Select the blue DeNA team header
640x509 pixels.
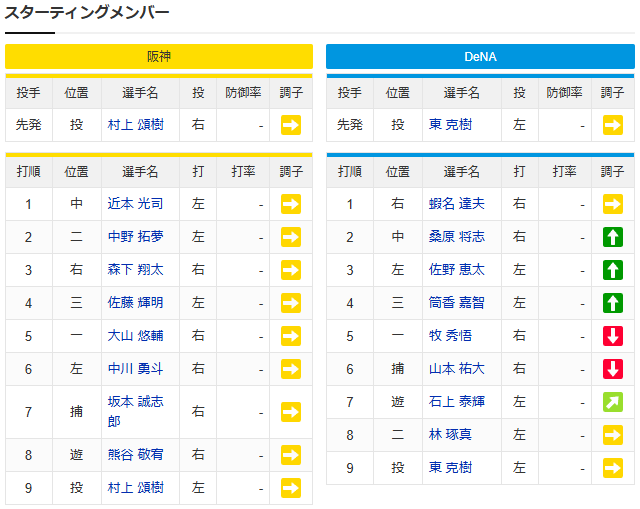pyautogui.click(x=480, y=56)
